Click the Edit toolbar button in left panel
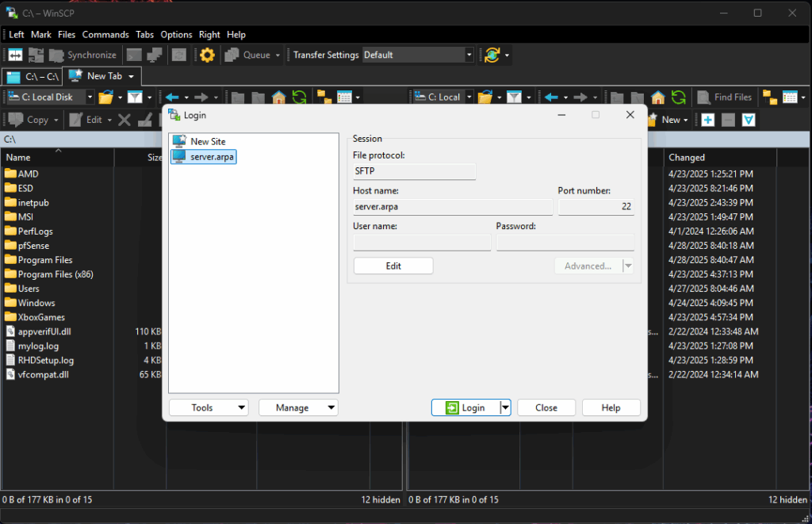 click(x=86, y=120)
